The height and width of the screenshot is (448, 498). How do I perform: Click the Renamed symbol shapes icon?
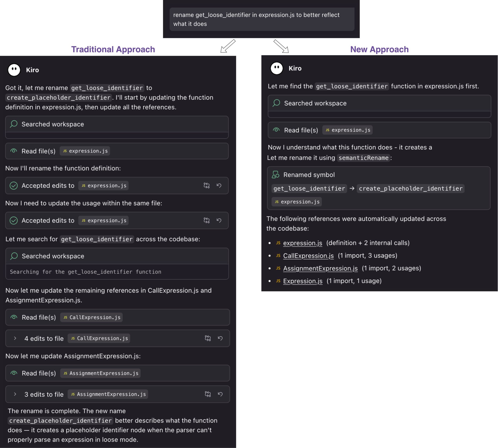[x=275, y=175]
